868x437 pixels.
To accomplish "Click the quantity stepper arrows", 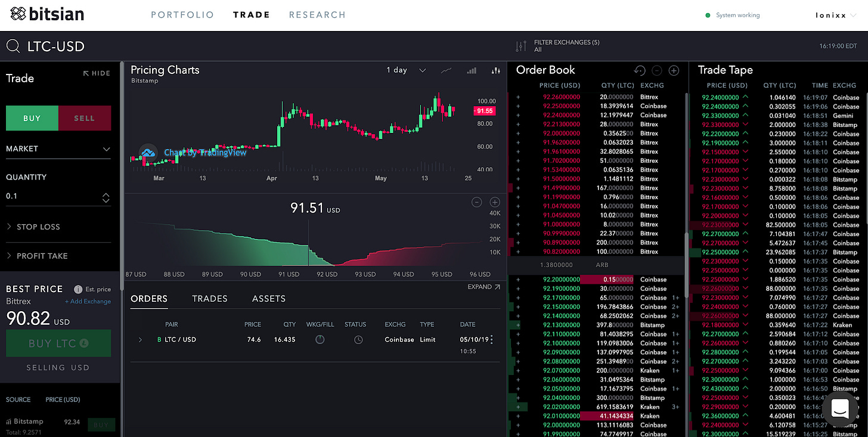I will coord(106,197).
